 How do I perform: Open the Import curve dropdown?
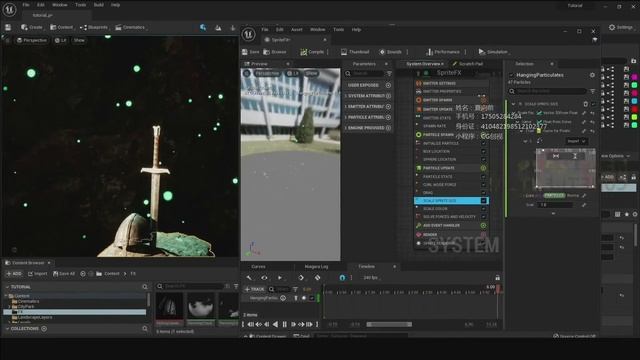pos(576,141)
